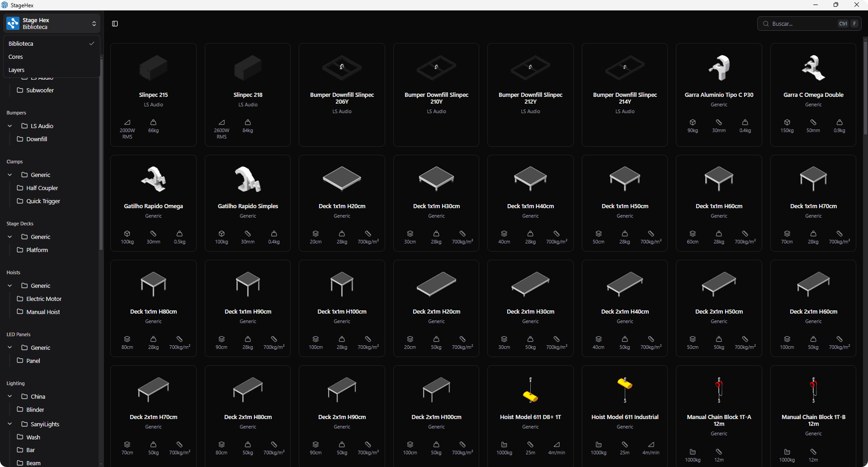Click the folder icon next to Beam

[20, 462]
